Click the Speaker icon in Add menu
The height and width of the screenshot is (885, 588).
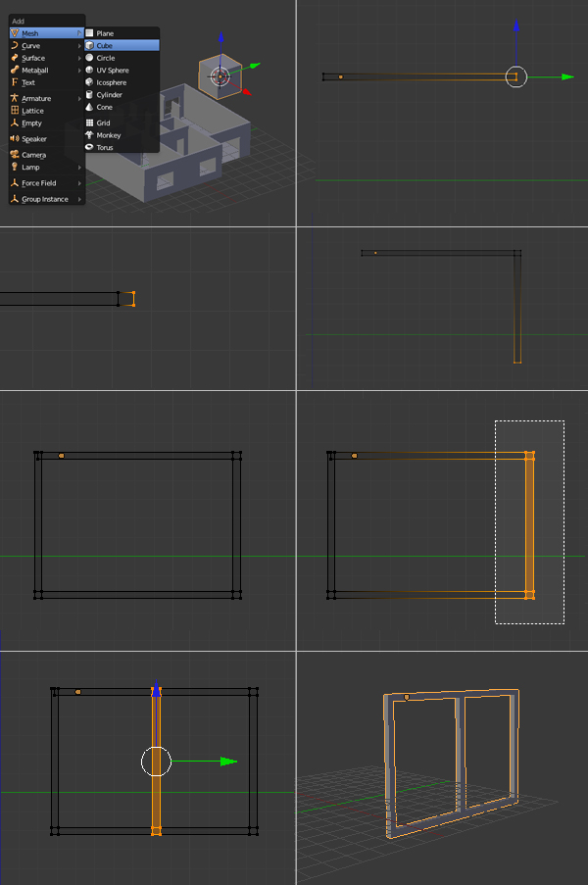click(x=15, y=139)
